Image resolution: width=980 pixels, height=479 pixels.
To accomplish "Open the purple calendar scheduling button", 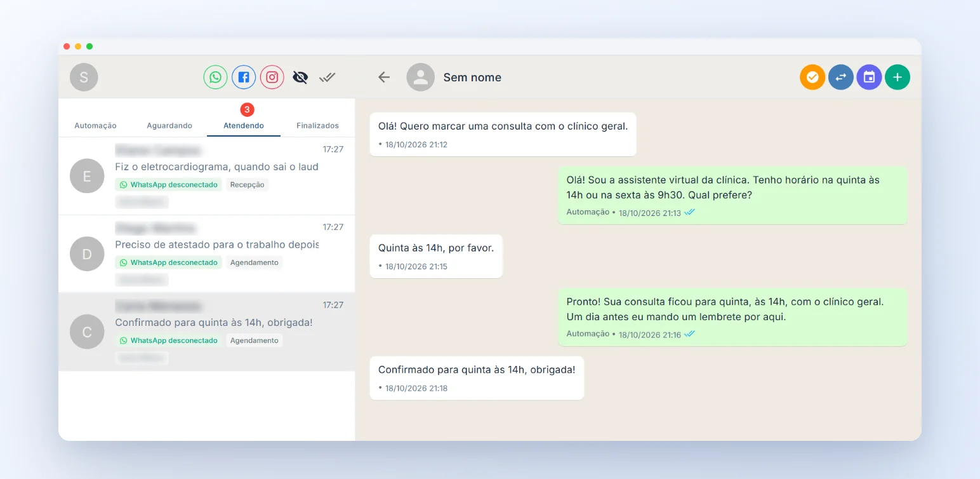I will click(869, 78).
